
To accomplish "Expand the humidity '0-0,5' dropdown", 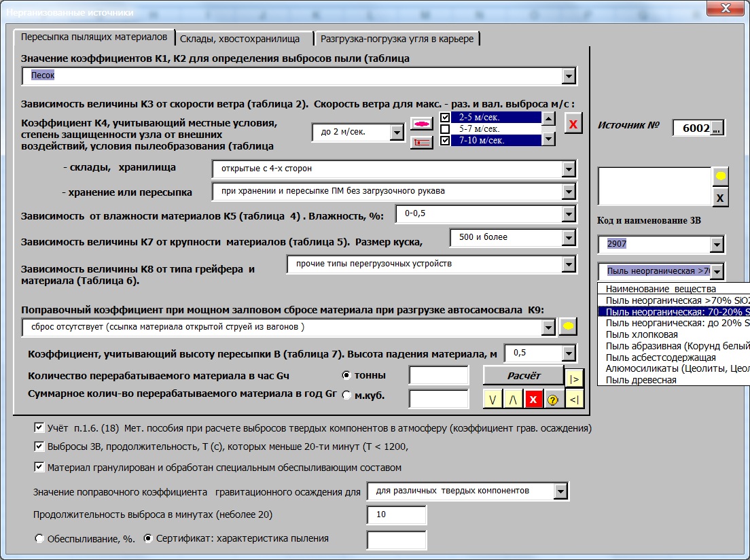I will 569,215.
